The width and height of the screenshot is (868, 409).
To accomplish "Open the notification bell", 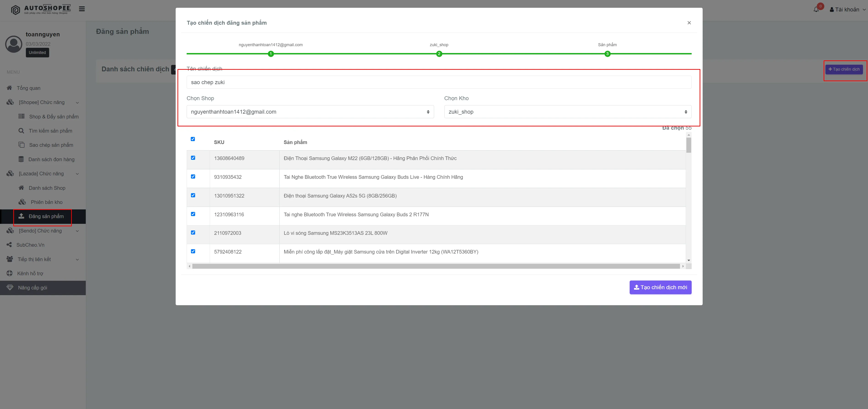I will pos(816,9).
